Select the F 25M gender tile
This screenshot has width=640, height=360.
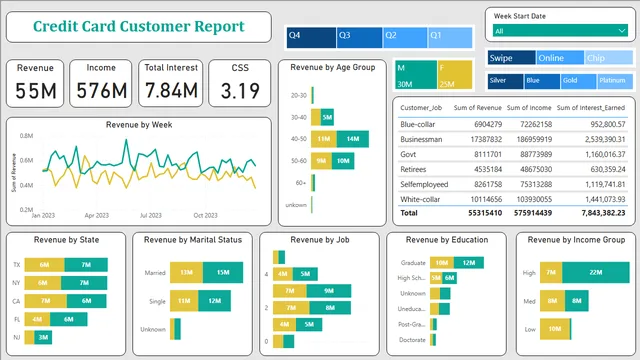tap(455, 75)
